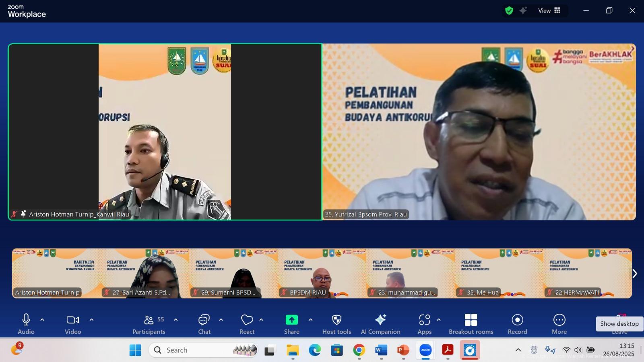Image resolution: width=644 pixels, height=362 pixels.
Task: Open Host tools shield icon
Action: [336, 320]
